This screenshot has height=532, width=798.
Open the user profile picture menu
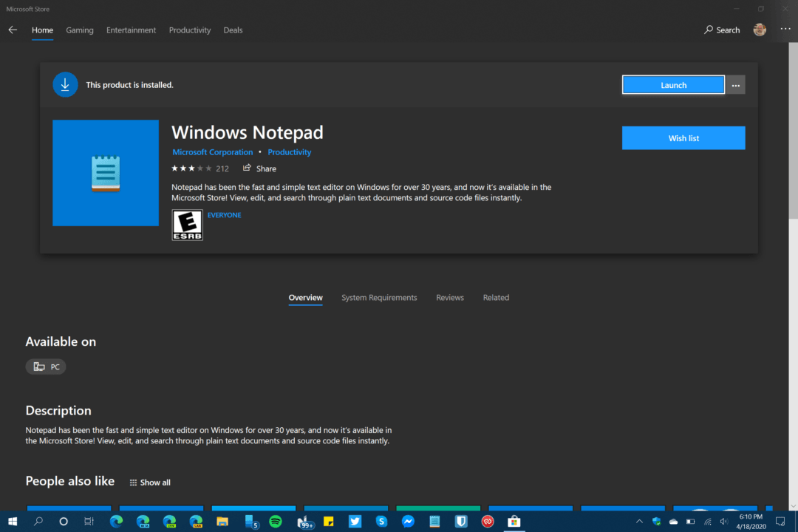(760, 30)
